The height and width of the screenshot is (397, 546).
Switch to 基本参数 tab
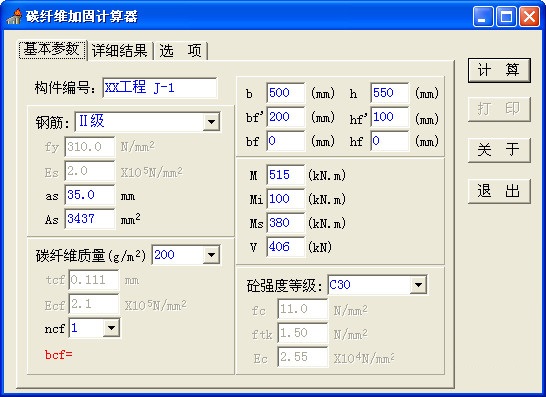[x=52, y=50]
